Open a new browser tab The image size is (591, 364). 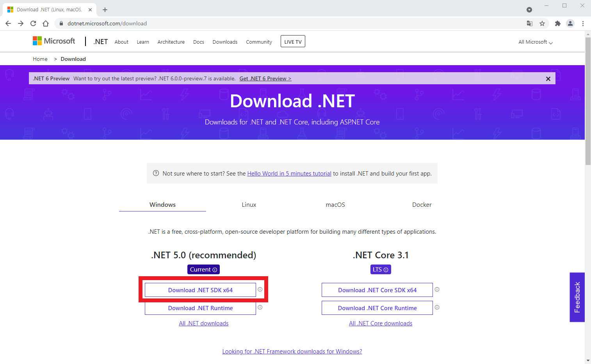point(105,10)
